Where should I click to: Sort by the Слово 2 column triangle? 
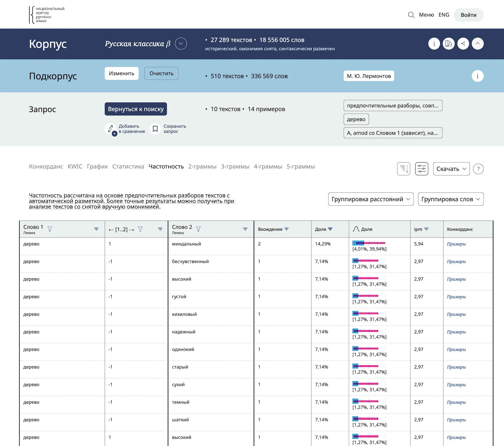245,229
